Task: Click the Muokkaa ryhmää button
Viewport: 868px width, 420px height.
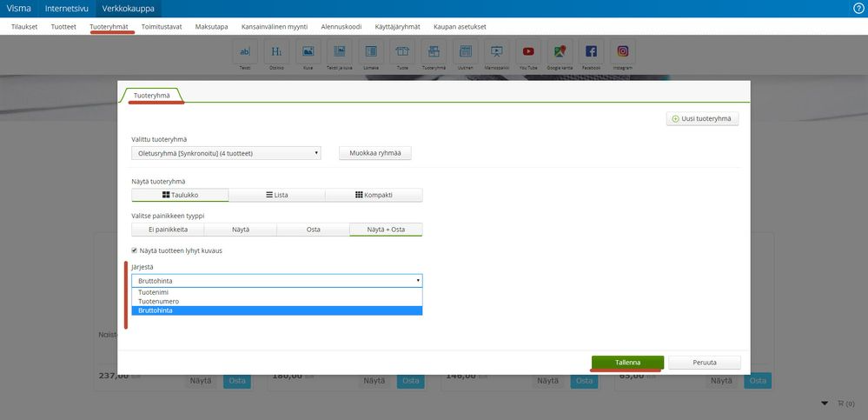Action: coord(375,153)
